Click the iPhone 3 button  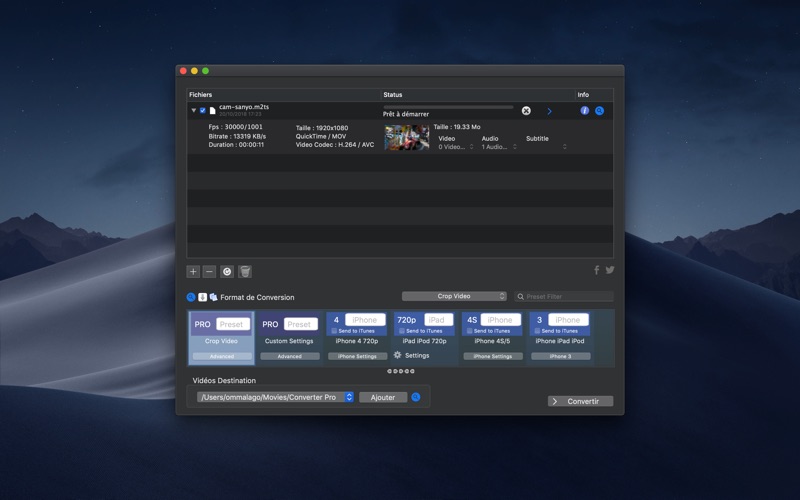tap(561, 356)
